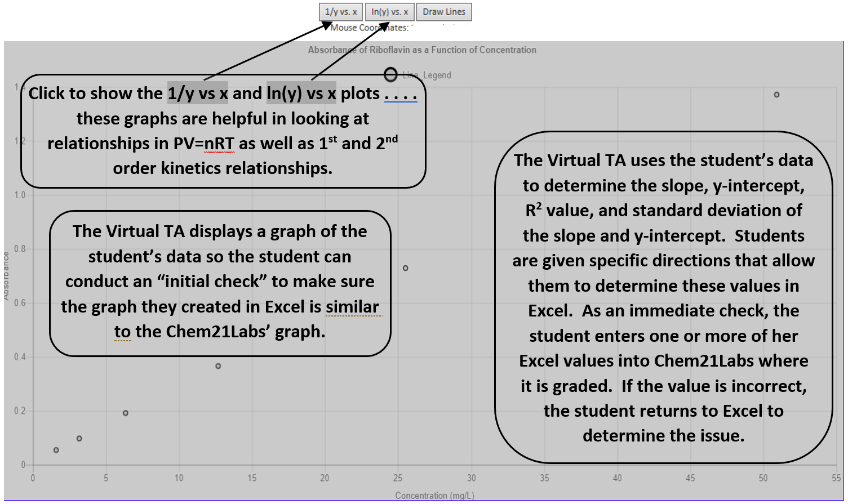
Task: Click the Mouse Coordinates readout
Action: [369, 28]
